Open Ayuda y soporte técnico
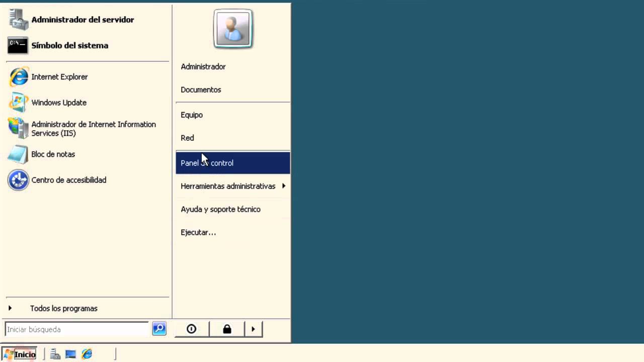 click(x=233, y=209)
